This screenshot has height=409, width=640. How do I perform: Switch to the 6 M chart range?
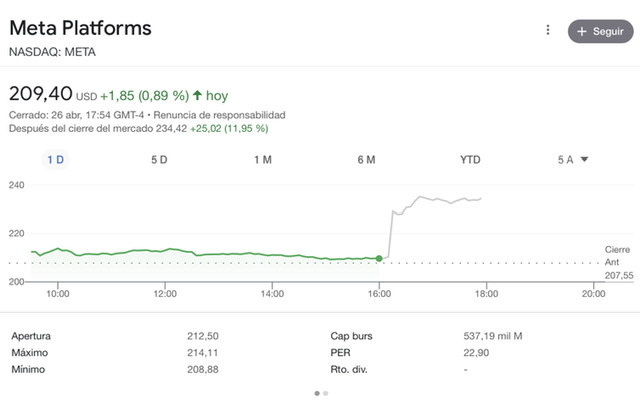click(x=366, y=160)
